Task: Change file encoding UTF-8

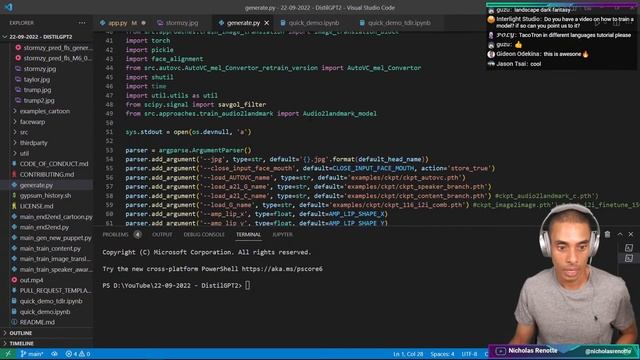Action: [x=469, y=354]
